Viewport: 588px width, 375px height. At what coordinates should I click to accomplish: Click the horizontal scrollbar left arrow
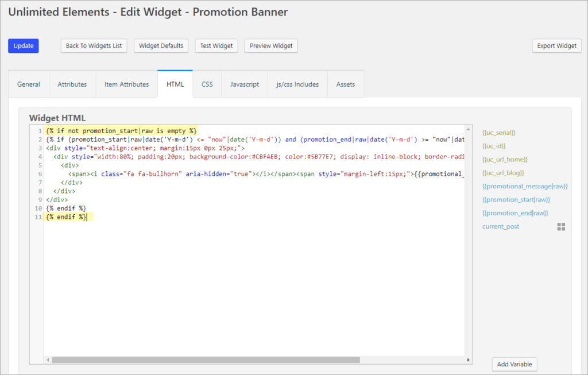click(48, 360)
